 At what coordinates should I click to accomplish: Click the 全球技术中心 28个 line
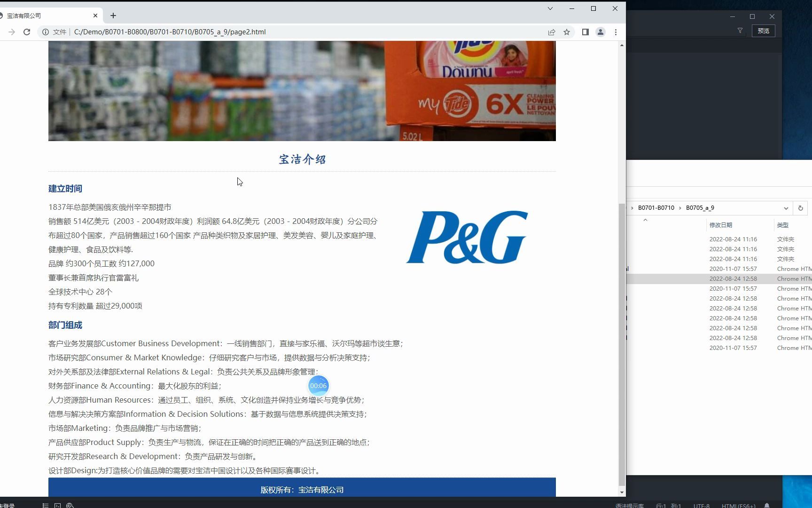[80, 292]
